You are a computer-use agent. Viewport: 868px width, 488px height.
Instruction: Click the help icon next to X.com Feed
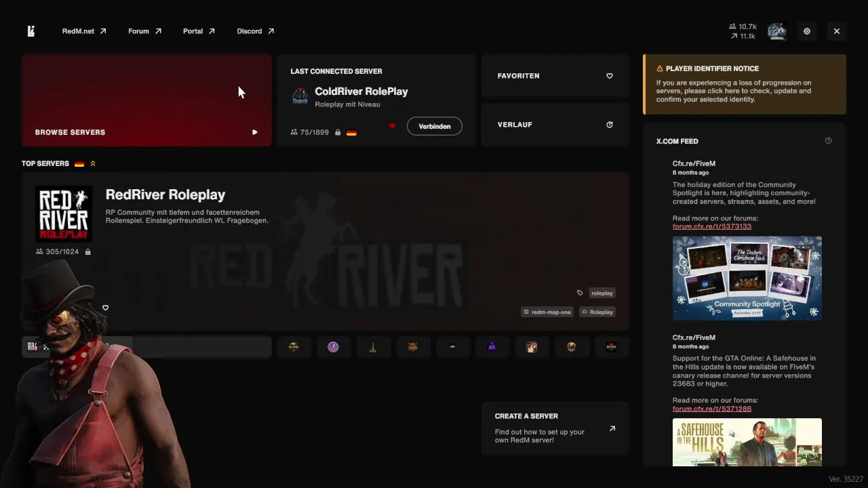(x=828, y=141)
